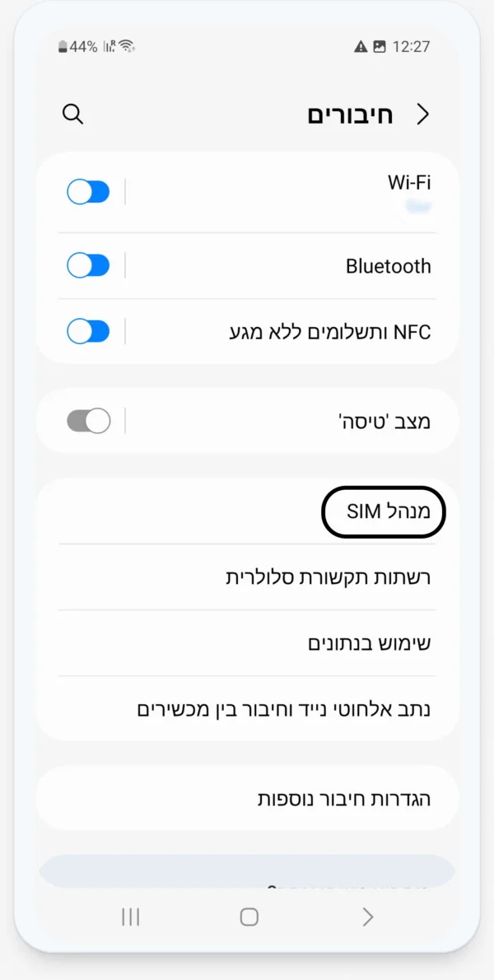This screenshot has height=980, width=494.
Task: Tap the image notification status icon
Action: (x=380, y=47)
